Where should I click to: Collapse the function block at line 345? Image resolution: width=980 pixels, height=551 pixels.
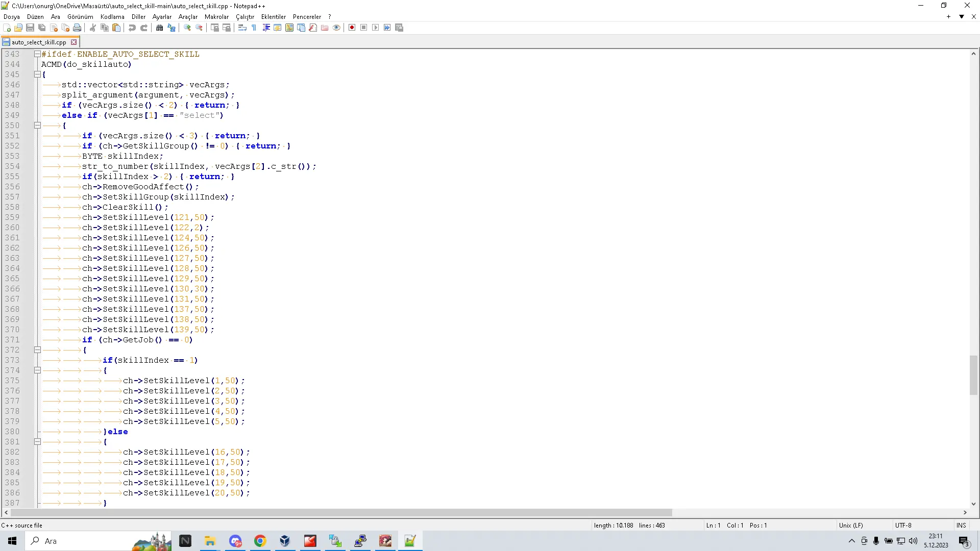point(37,74)
